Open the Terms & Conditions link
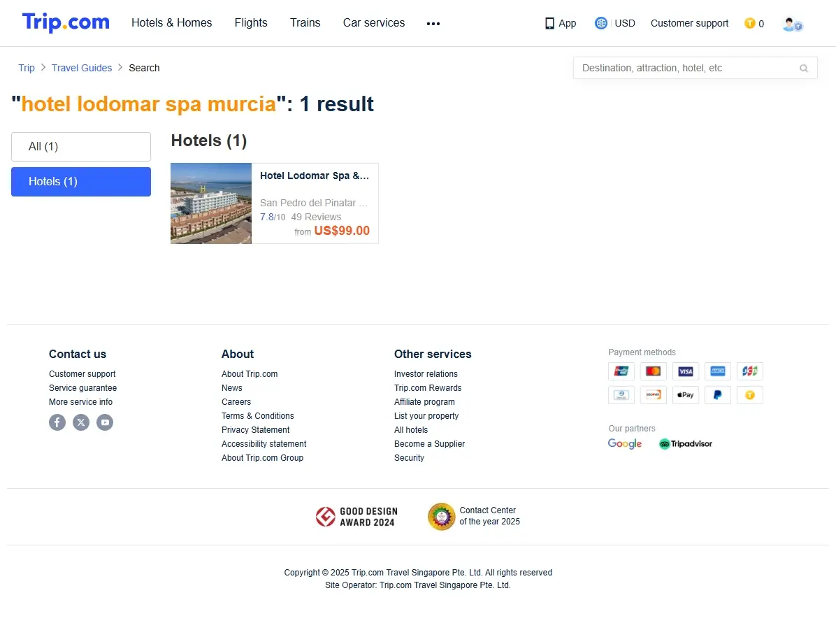The height and width of the screenshot is (644, 836). [x=257, y=415]
